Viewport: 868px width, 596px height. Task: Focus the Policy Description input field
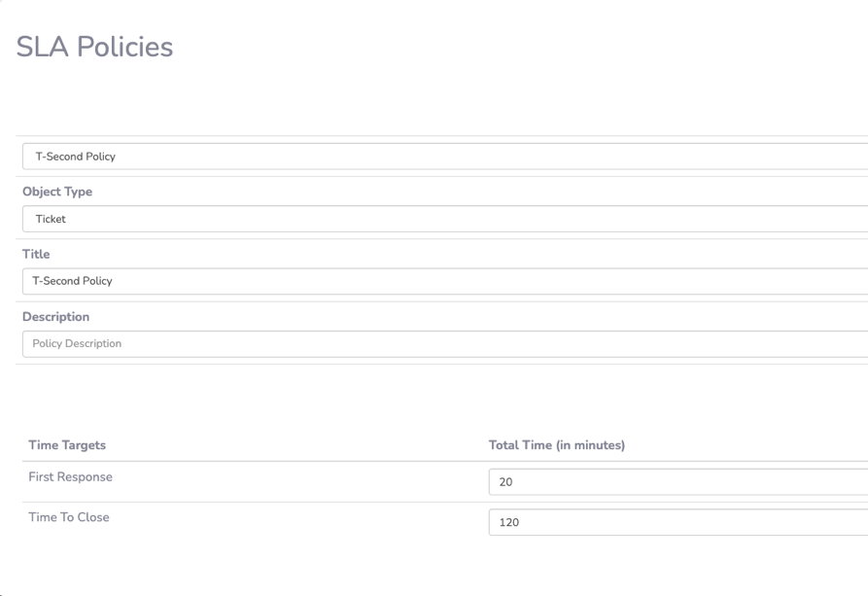pos(445,344)
